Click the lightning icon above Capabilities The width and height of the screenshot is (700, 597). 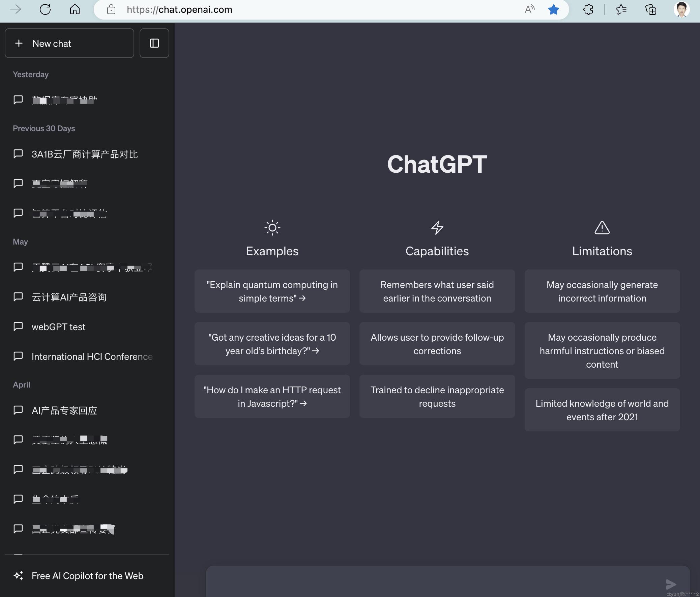437,228
